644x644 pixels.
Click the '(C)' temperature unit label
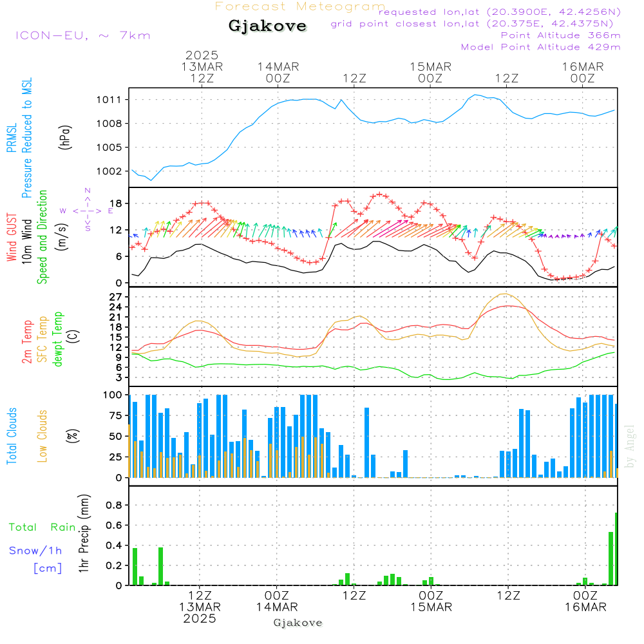point(73,336)
